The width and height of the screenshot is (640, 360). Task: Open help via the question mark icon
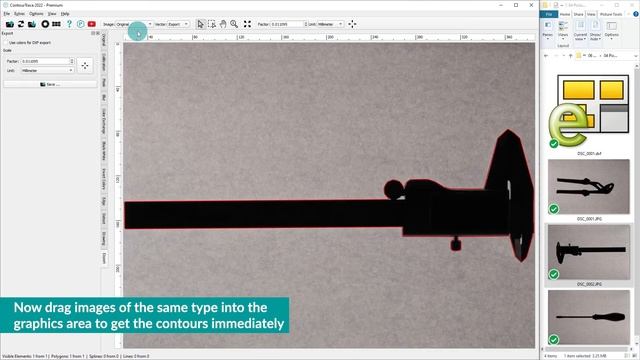(x=69, y=24)
